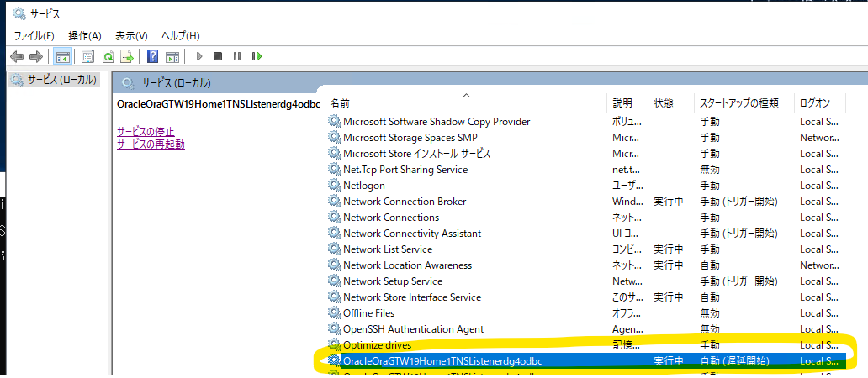The image size is (868, 378).
Task: Click the gear icon beside Microsoft Storage Spaces SMP
Action: pyautogui.click(x=335, y=137)
